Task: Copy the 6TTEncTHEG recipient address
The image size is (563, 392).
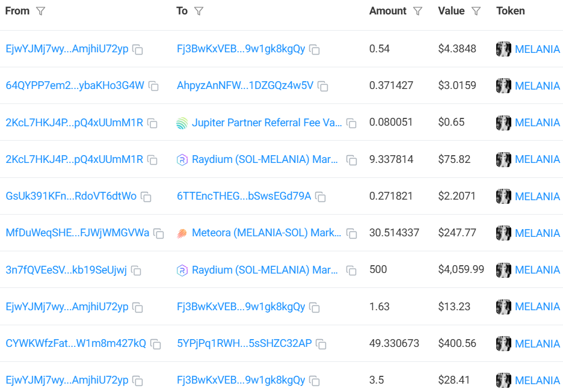Action: (321, 197)
